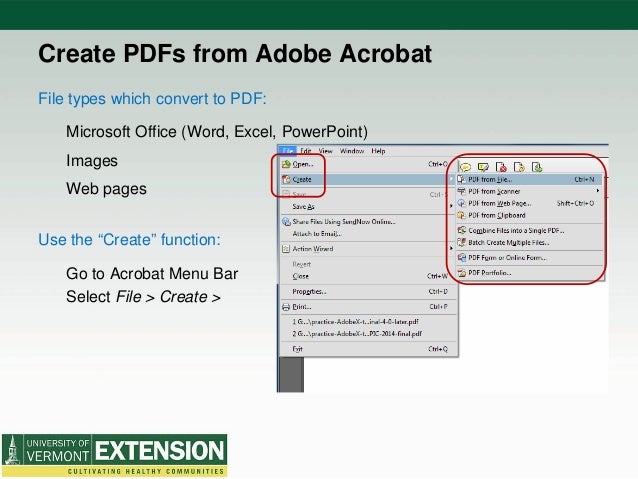Choose PDF Portfolio...
Image resolution: width=638 pixels, height=479 pixels.
(529, 273)
